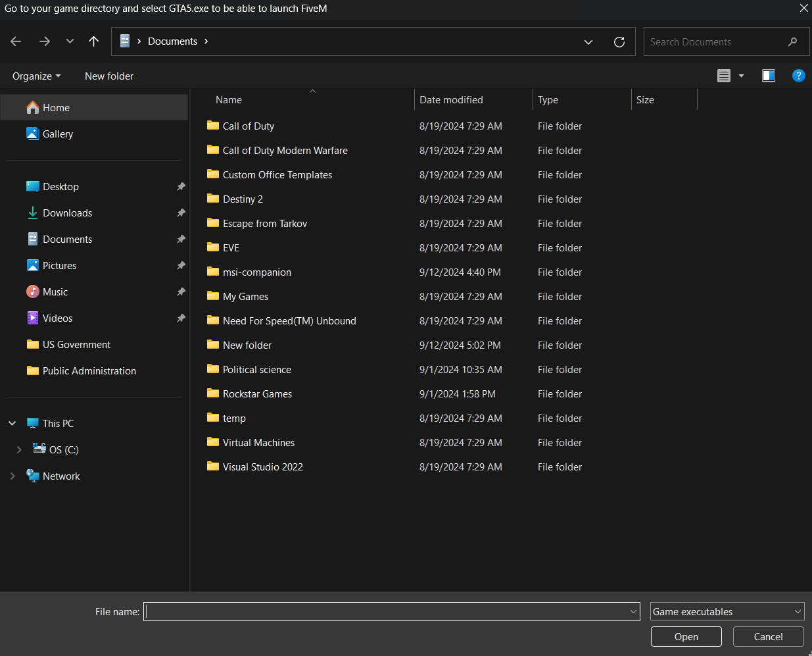Viewport: 812px width, 656px height.
Task: Unpin Desktop from the sidebar
Action: pyautogui.click(x=181, y=186)
